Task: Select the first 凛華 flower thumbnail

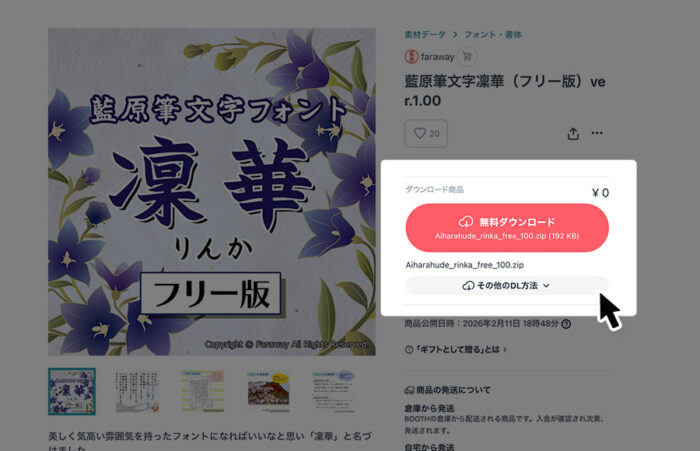Action: pyautogui.click(x=72, y=391)
